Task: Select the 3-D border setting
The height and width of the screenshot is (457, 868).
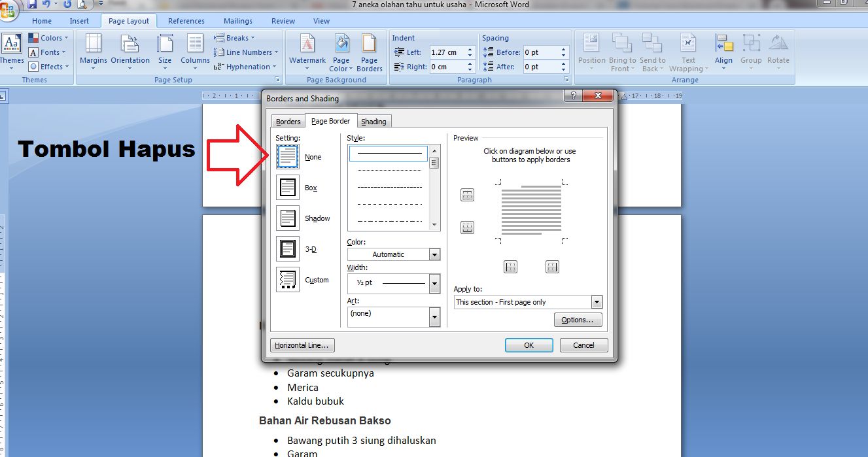Action: coord(288,248)
